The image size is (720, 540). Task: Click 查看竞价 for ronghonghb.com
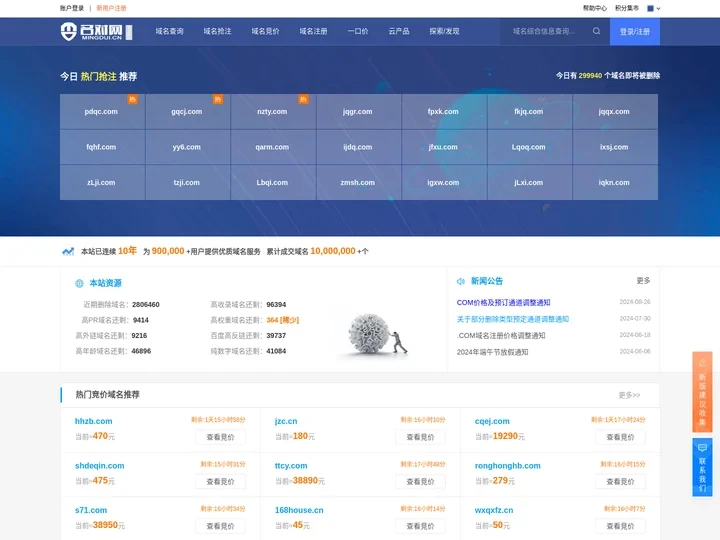coord(620,482)
